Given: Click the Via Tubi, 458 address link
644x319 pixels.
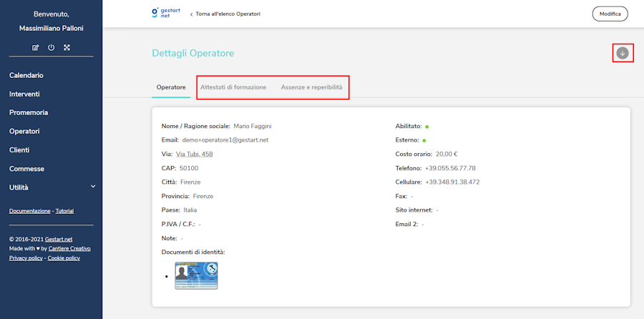Looking at the screenshot, I should pyautogui.click(x=194, y=154).
